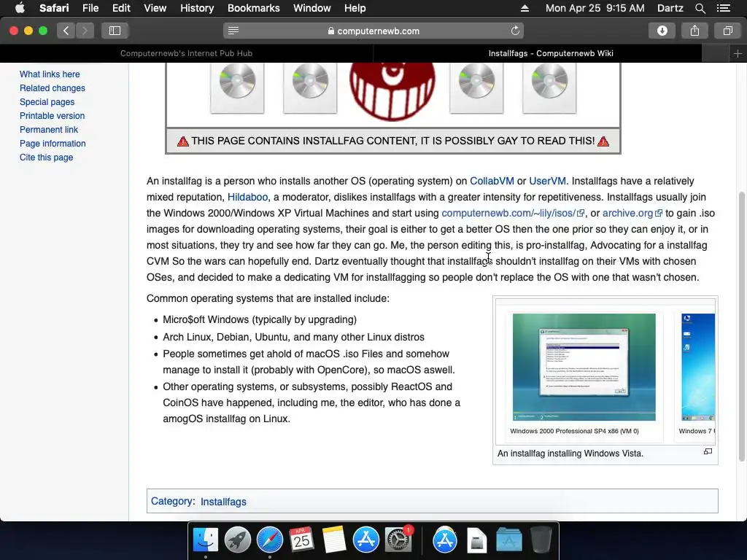
Task: Click Cite this page
Action: tap(46, 157)
